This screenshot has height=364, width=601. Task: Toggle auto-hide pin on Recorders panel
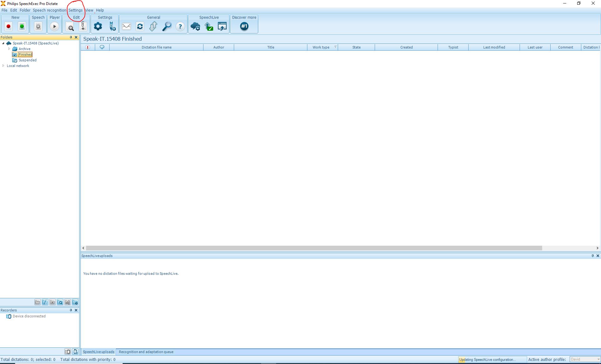click(71, 310)
